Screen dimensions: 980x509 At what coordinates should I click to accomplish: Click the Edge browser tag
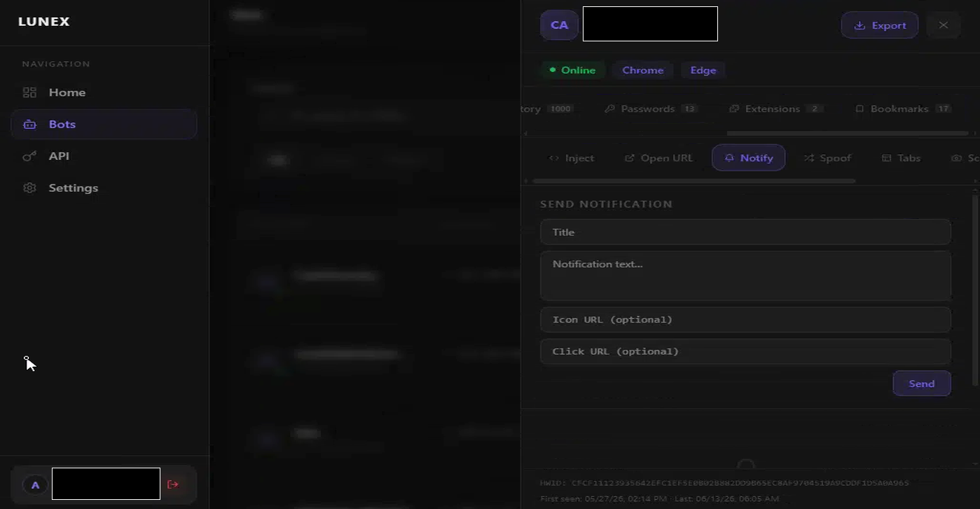[703, 70]
